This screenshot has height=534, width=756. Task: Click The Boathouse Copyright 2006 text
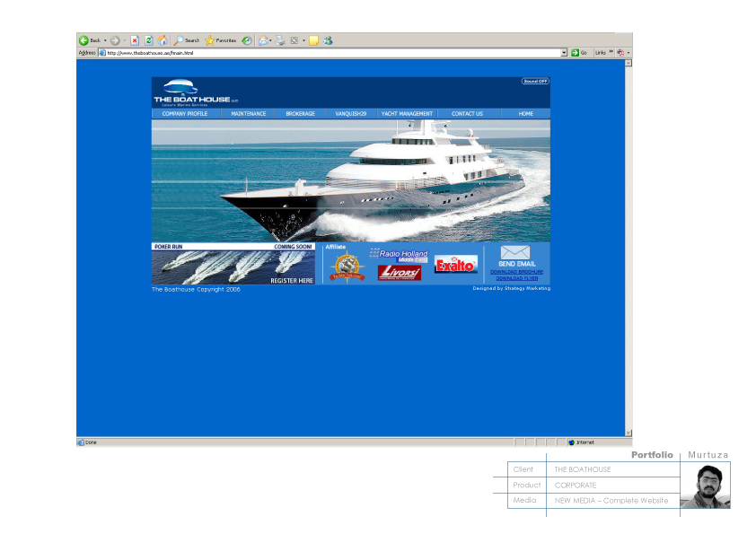[196, 289]
